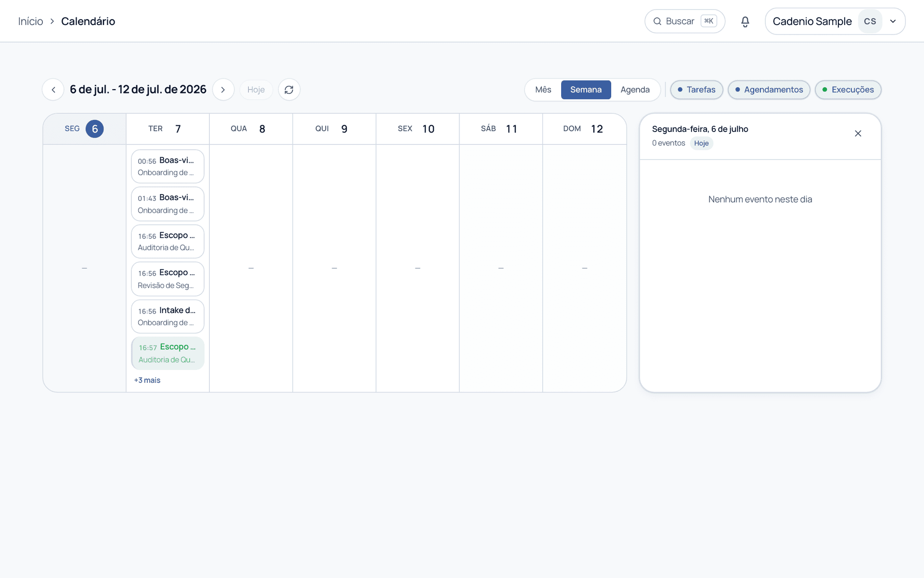Refresh the calendar with sync icon
Image resolution: width=924 pixels, height=578 pixels.
(x=289, y=90)
